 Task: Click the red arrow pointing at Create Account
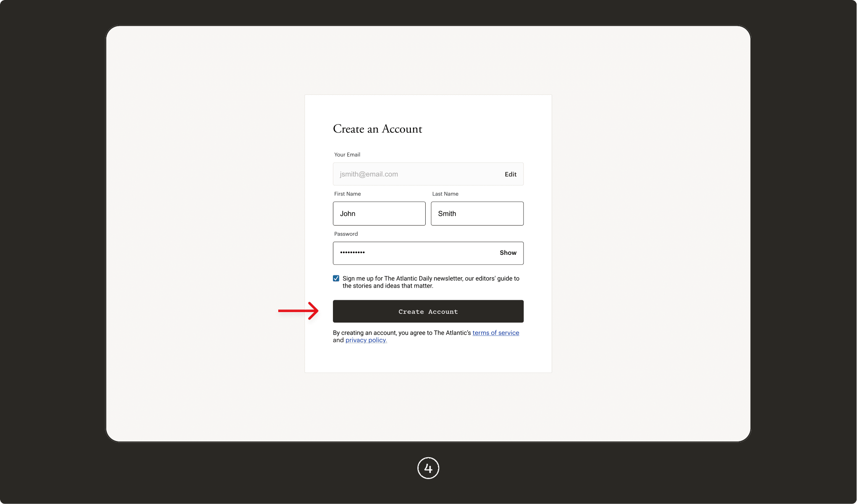(x=298, y=311)
